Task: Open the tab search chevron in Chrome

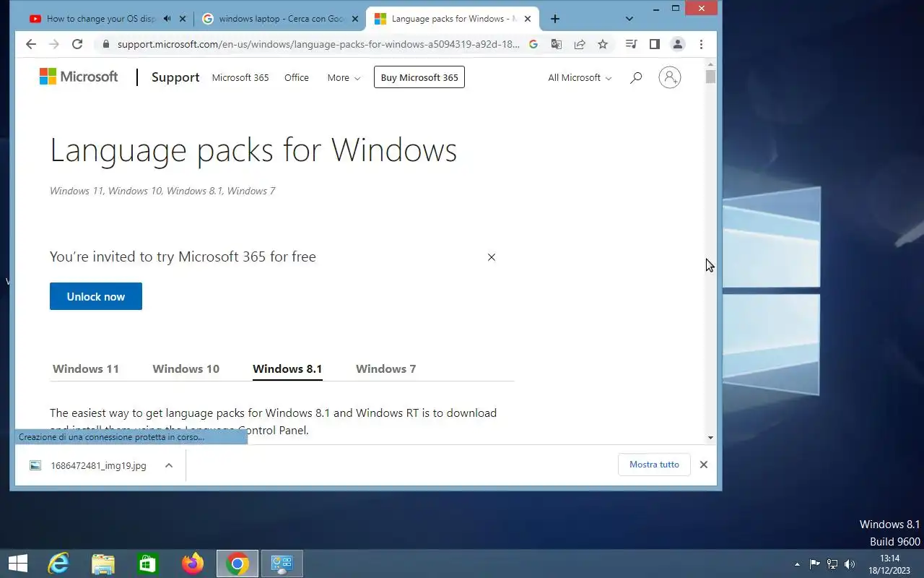Action: pyautogui.click(x=629, y=19)
